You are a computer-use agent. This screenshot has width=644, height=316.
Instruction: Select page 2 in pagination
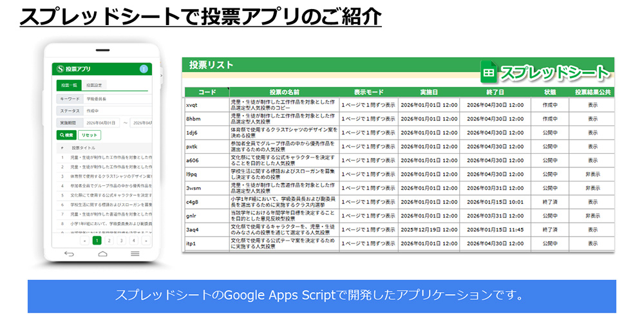click(109, 241)
